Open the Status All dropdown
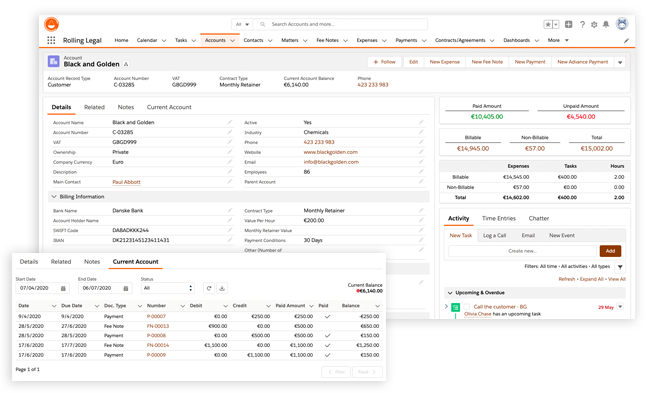 tap(168, 288)
